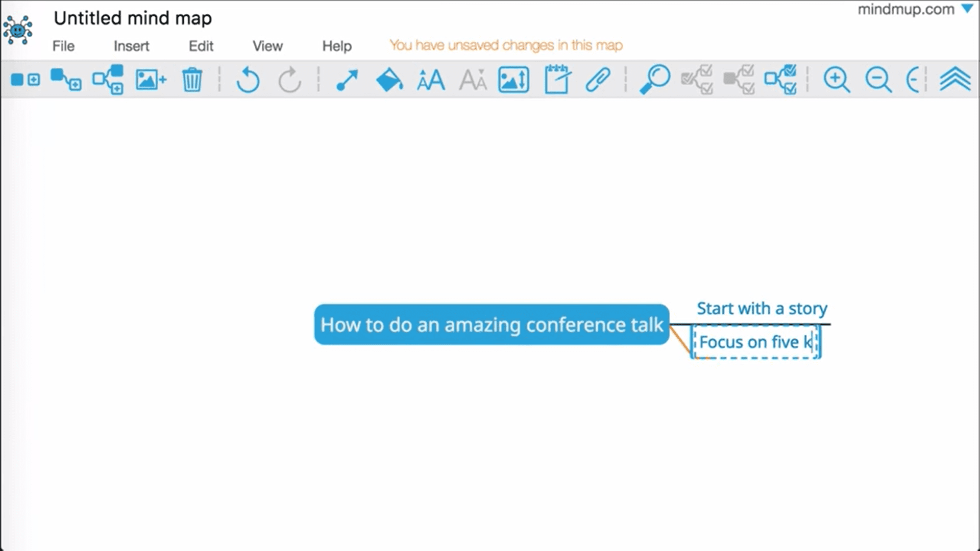Zoom out of the map

click(x=878, y=80)
